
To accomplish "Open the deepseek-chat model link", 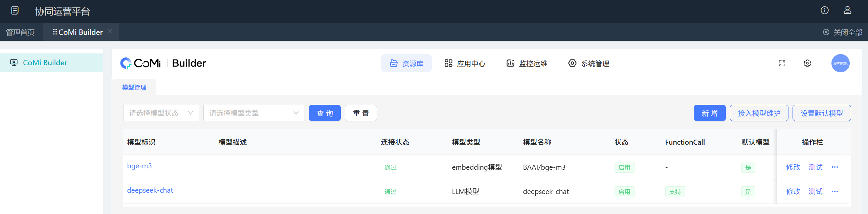I will coord(150,190).
